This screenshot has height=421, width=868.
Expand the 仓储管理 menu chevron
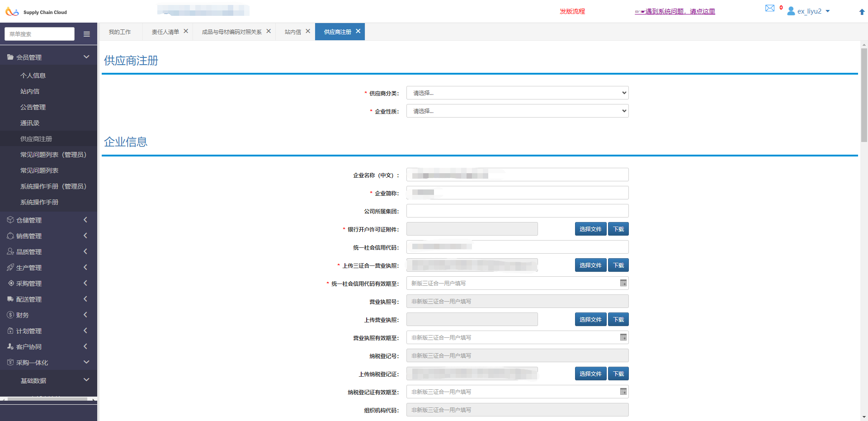[x=85, y=220]
